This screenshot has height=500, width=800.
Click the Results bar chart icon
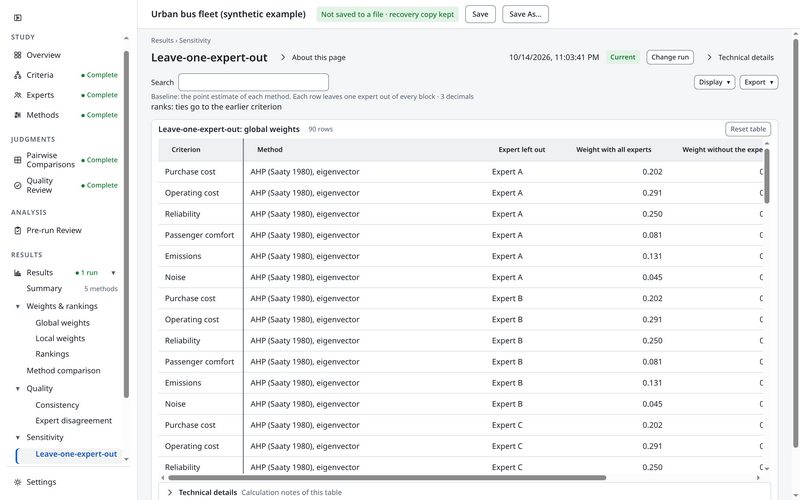pos(17,272)
